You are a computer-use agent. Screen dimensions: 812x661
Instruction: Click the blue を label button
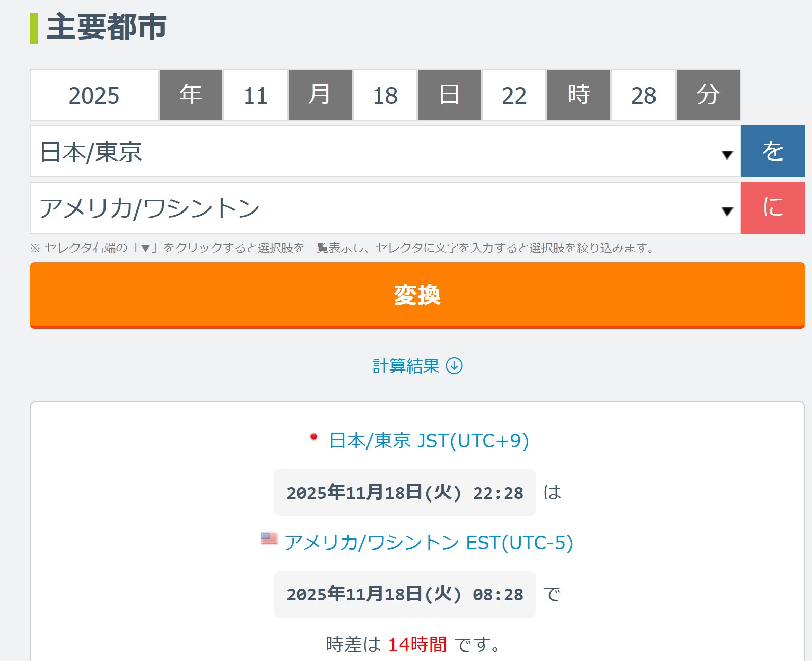coord(772,151)
